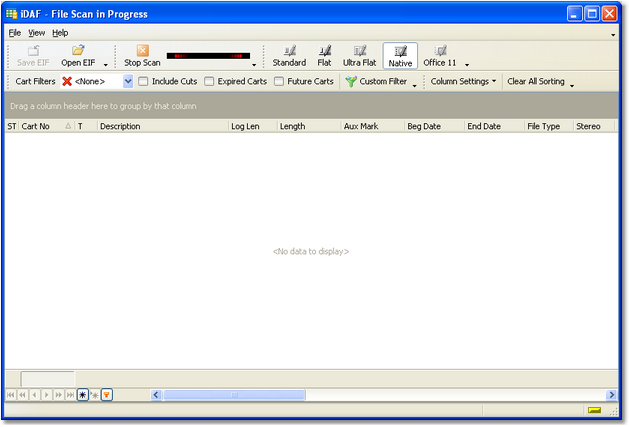Sort by Log Len column header
The height and width of the screenshot is (427, 629).
click(253, 126)
